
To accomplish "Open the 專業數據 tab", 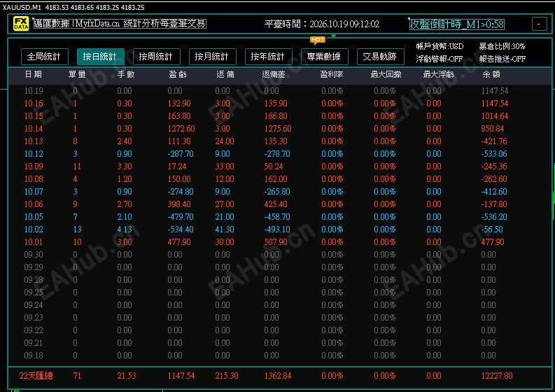I will (324, 57).
